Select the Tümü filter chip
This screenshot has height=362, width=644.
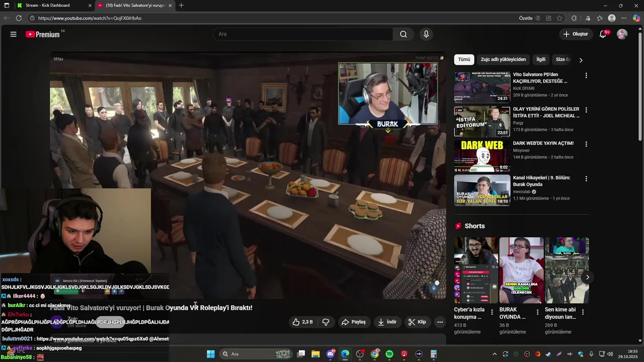(464, 59)
